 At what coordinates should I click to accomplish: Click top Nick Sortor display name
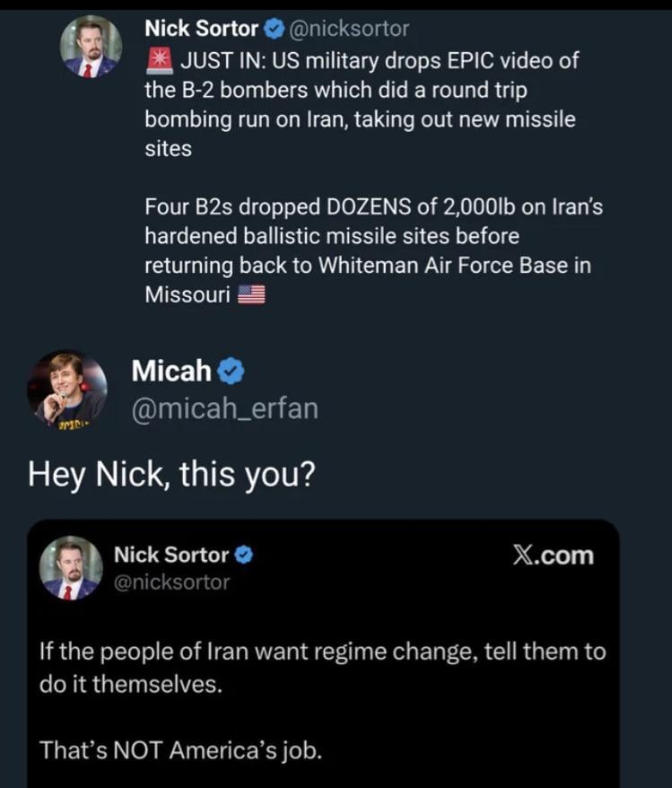coord(201,29)
